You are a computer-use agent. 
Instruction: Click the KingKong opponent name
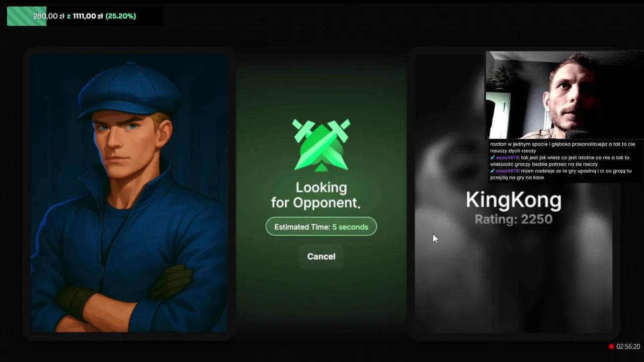coord(513,200)
